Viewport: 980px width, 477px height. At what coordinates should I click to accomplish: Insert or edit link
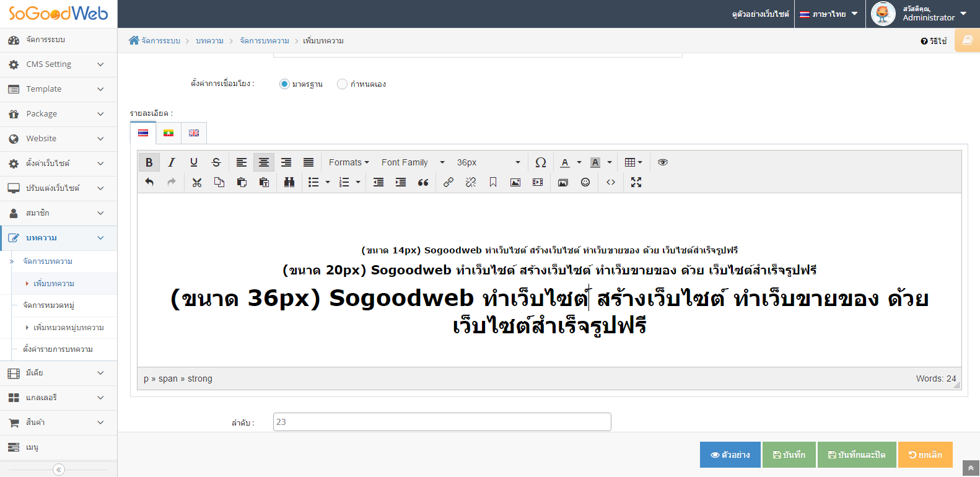[448, 182]
